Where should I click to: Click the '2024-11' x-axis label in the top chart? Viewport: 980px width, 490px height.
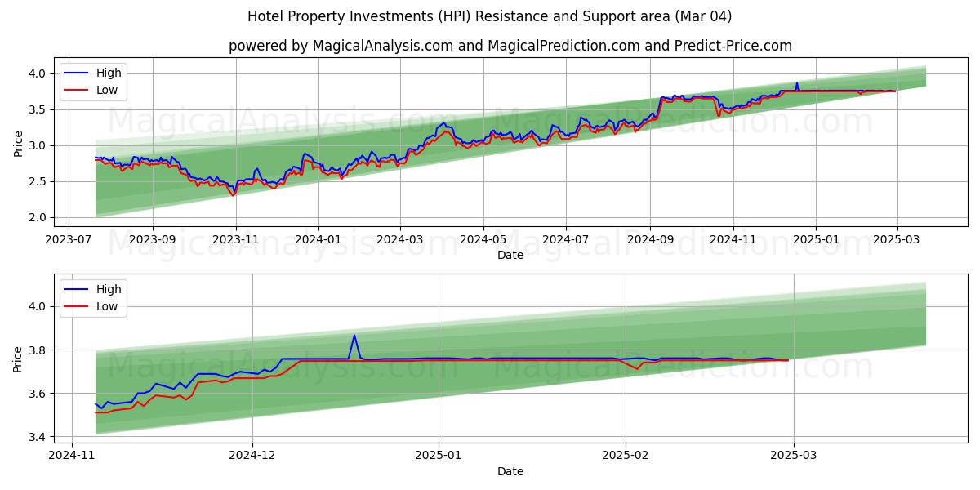[733, 241]
